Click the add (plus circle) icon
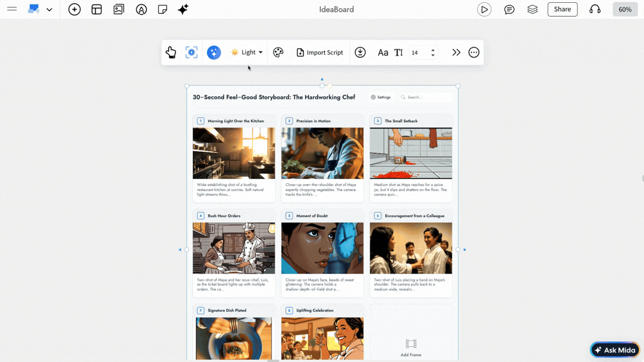The height and width of the screenshot is (362, 644). pyautogui.click(x=74, y=9)
